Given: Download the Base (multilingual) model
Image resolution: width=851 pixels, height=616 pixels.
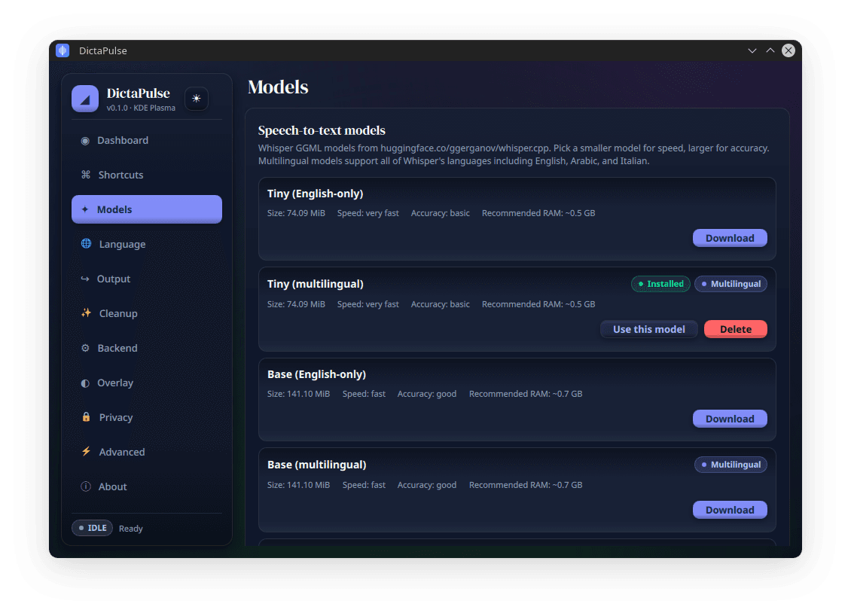Looking at the screenshot, I should click(x=730, y=510).
